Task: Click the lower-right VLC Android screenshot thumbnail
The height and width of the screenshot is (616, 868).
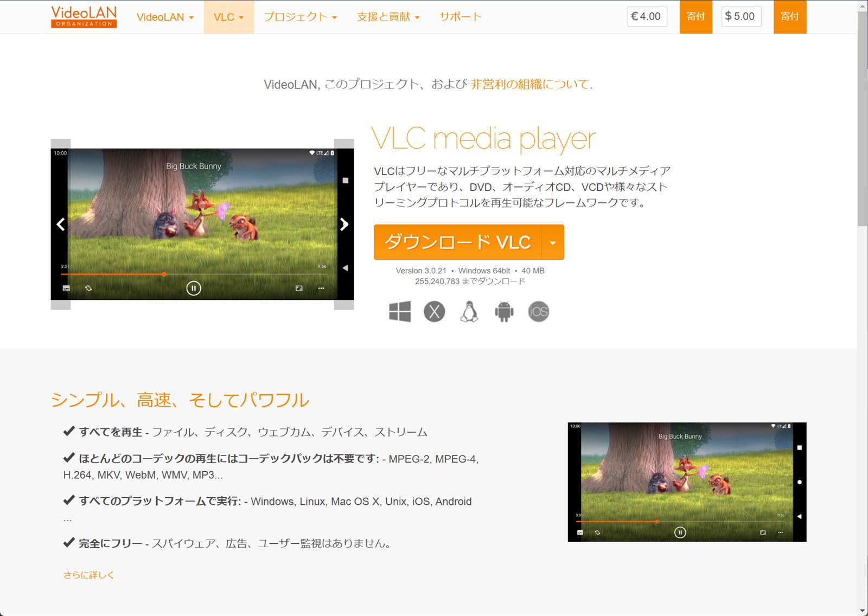Action: 687,482
